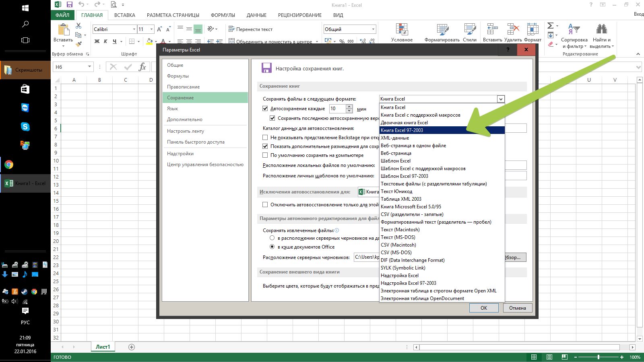
Task: Toggle the Не показывать представление Backstage checkbox
Action: 265,138
